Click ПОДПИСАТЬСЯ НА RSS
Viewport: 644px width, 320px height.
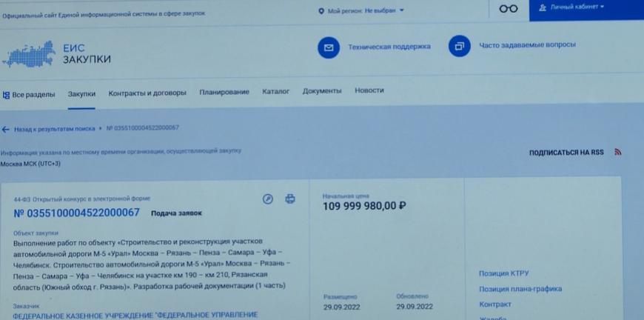click(x=566, y=153)
